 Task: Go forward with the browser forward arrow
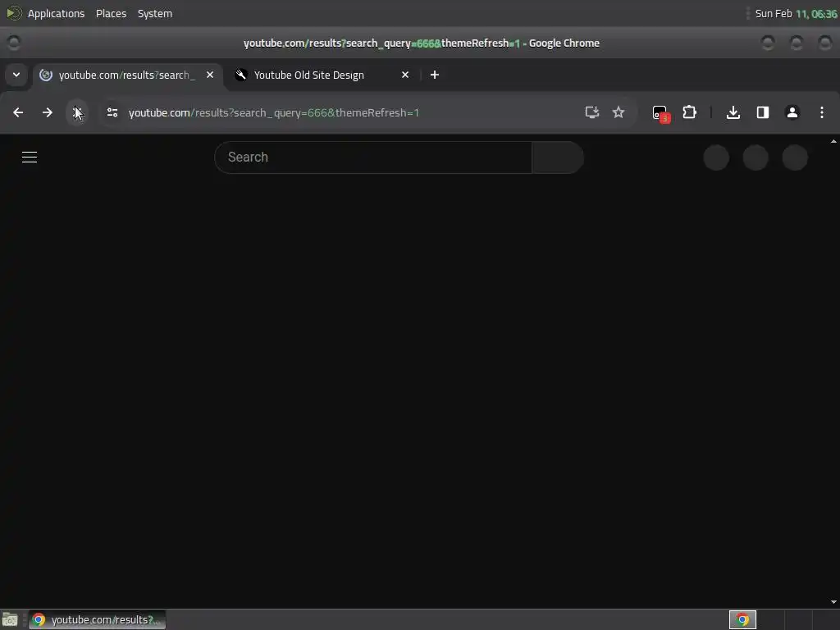click(x=47, y=112)
